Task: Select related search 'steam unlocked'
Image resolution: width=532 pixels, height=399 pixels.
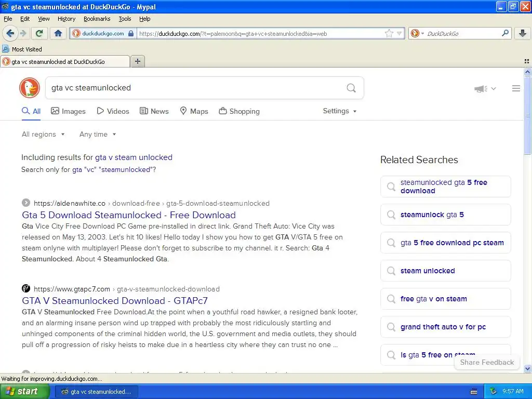Action: (x=445, y=271)
